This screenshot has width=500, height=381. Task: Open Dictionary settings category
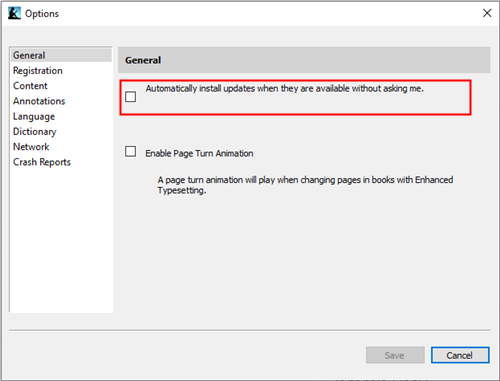(34, 132)
